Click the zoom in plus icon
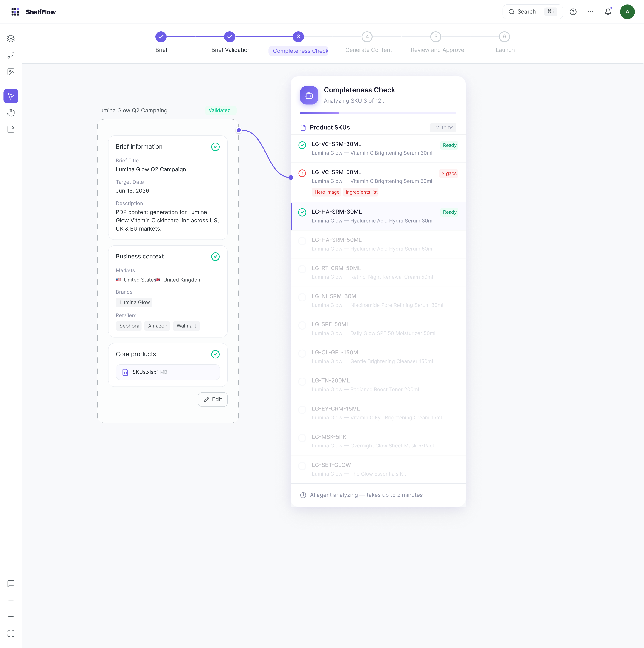 11,600
